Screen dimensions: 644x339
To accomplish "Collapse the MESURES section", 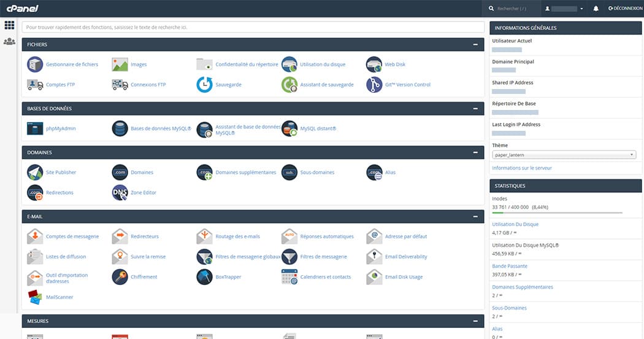I will [475, 321].
